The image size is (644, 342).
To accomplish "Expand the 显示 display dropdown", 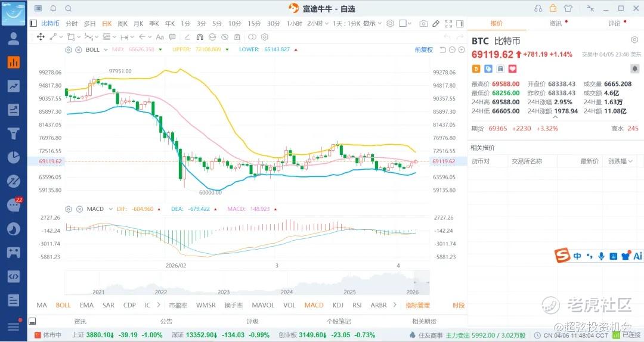I will (x=372, y=23).
